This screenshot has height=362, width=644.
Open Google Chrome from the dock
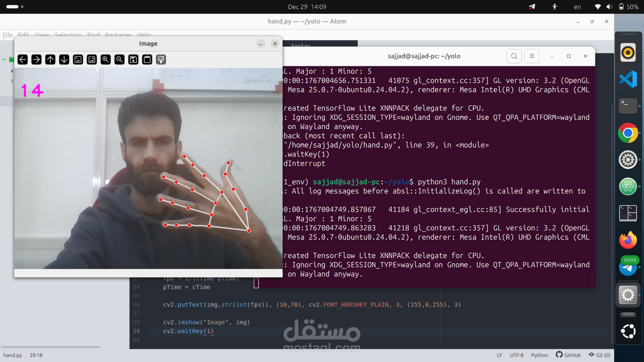(x=628, y=133)
